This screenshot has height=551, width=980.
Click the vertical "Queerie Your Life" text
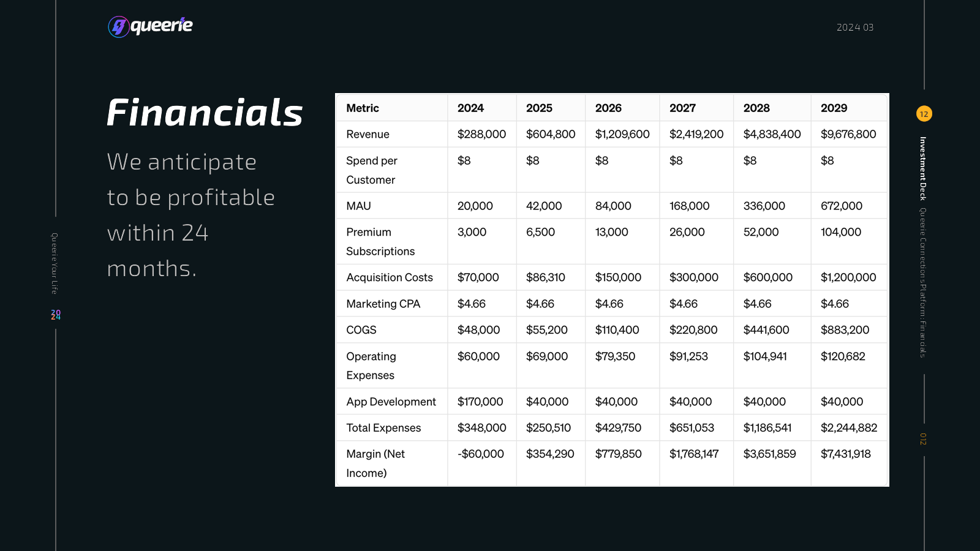point(55,263)
